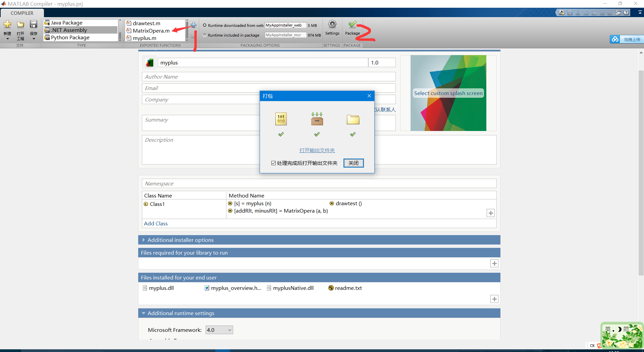Click Select custom splash screen image

448,93
